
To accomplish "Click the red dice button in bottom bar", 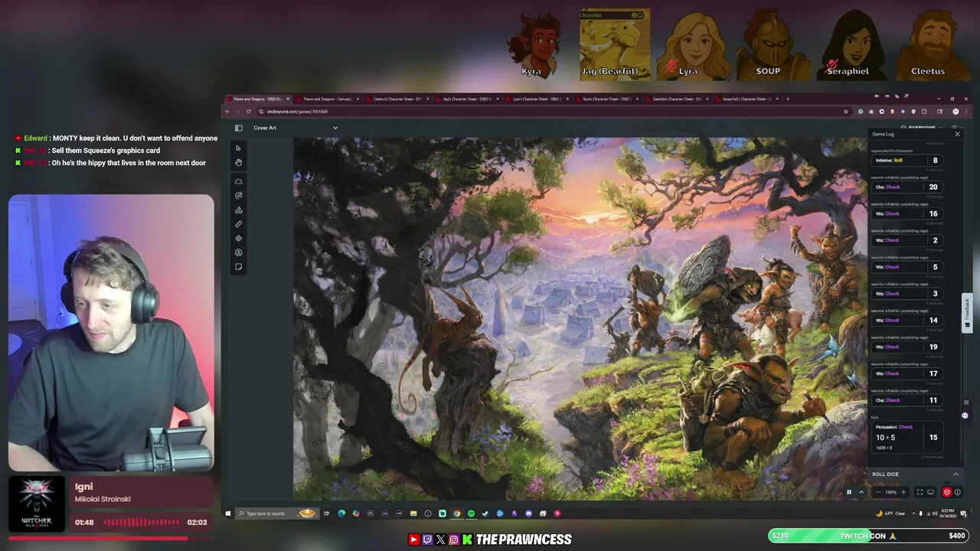I will (947, 492).
